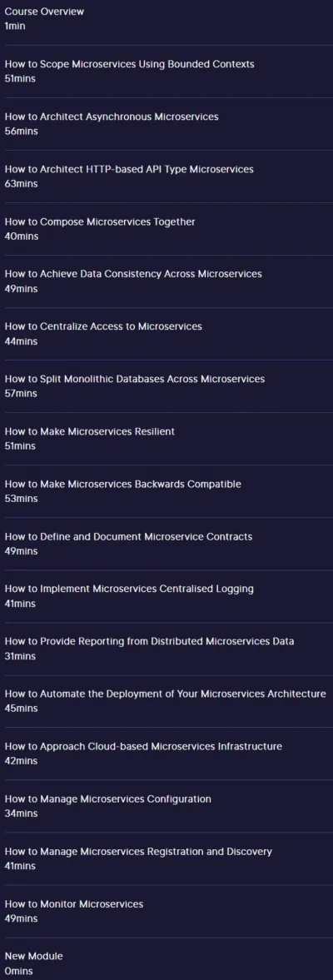Open How to Split Monolithic Databases Across Microservices
Image resolution: width=333 pixels, height=980 pixels.
tap(166, 386)
